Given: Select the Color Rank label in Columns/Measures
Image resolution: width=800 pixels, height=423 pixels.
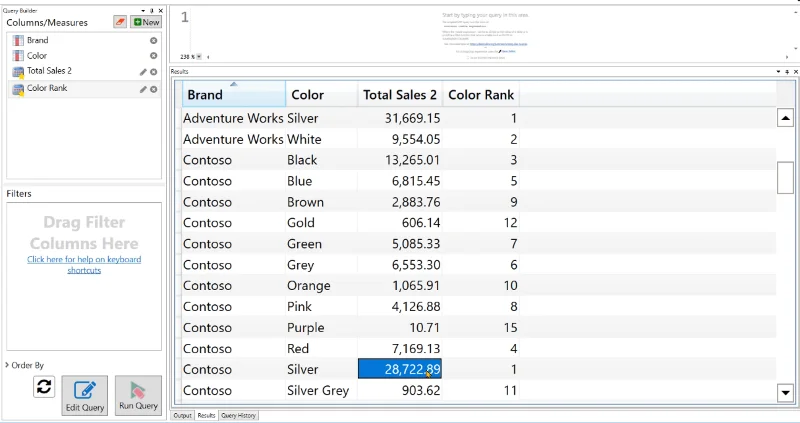Looking at the screenshot, I should click(x=47, y=88).
